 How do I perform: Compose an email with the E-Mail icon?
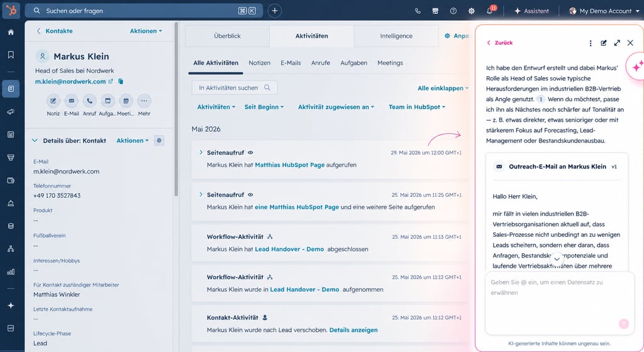(x=72, y=101)
